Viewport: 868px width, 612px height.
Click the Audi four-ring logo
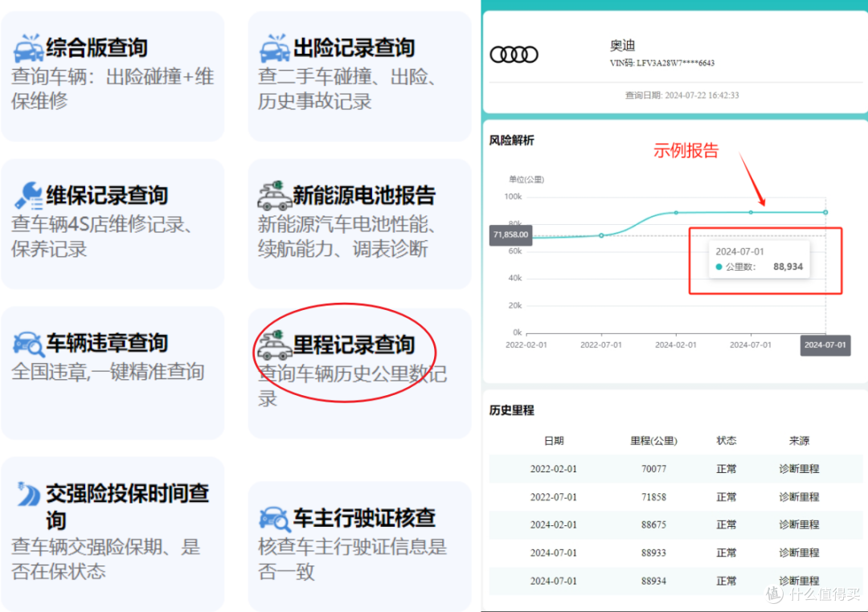pos(514,55)
